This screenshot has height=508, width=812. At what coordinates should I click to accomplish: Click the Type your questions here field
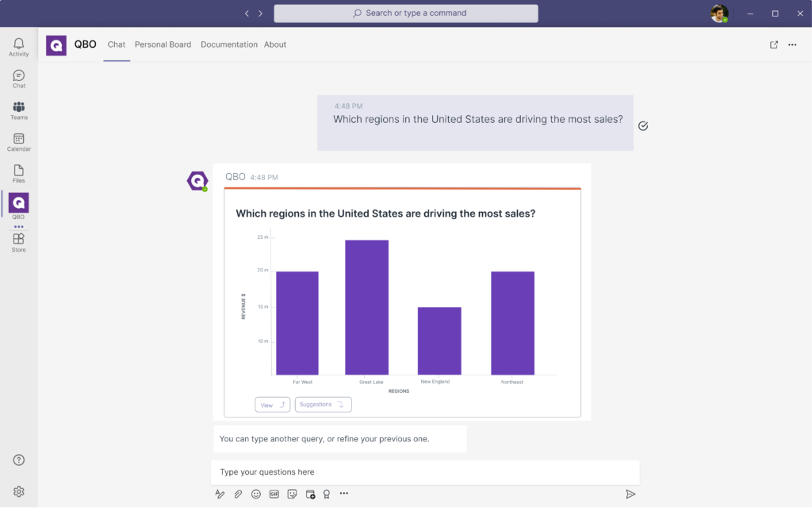pos(424,472)
